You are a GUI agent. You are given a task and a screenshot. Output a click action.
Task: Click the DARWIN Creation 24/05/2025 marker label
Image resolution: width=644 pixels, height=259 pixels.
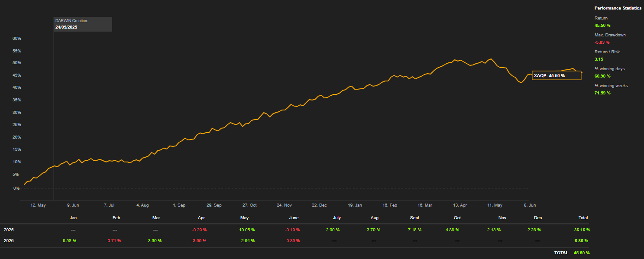(83, 24)
